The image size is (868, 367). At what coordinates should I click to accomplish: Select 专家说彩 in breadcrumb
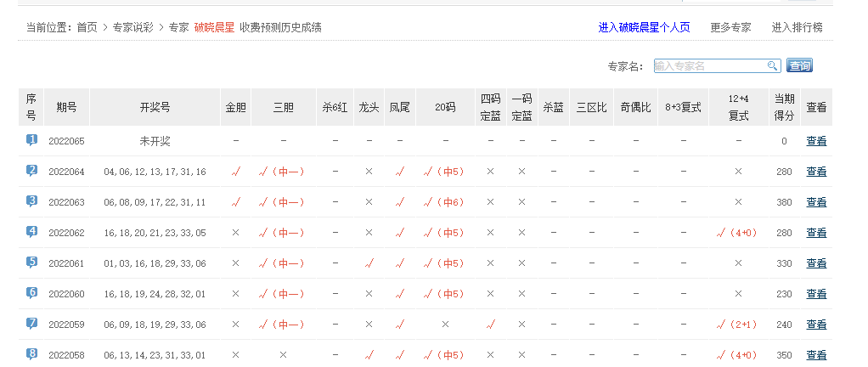[132, 27]
